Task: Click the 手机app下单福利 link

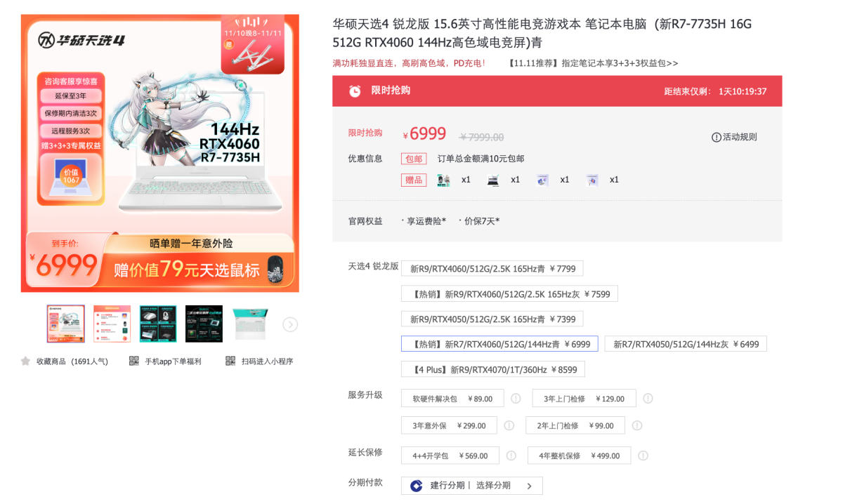Action: click(173, 362)
